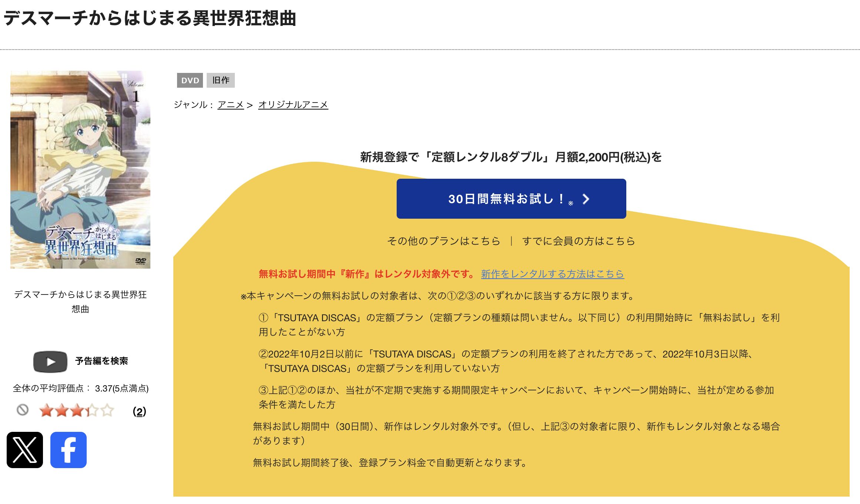The image size is (860, 504).
Task: Click the 無料お試し期間終了後 auto-renewal line
Action: pos(390,463)
